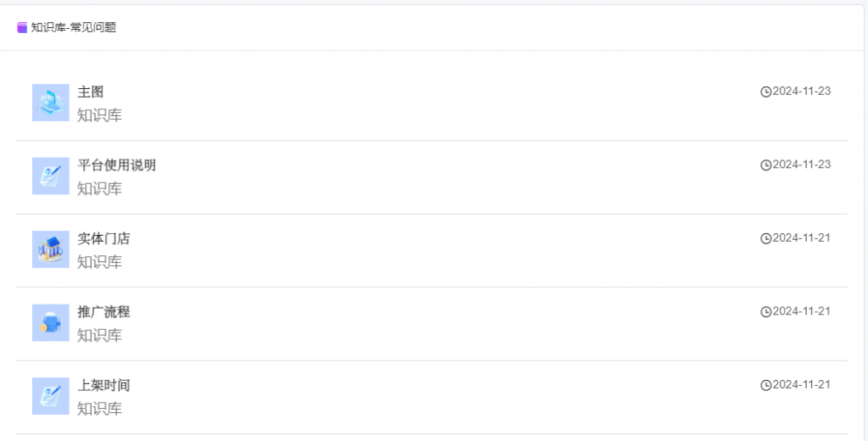Open the 实体门店 article

pyautogui.click(x=103, y=238)
